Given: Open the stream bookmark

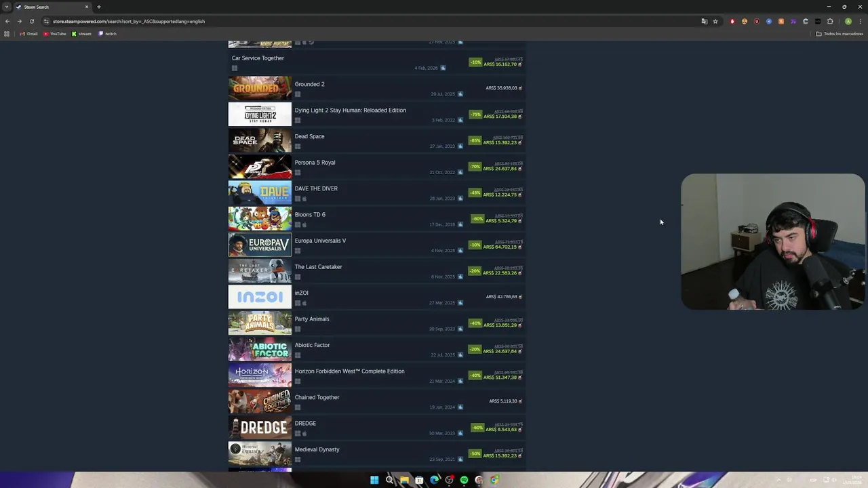Looking at the screenshot, I should (81, 34).
